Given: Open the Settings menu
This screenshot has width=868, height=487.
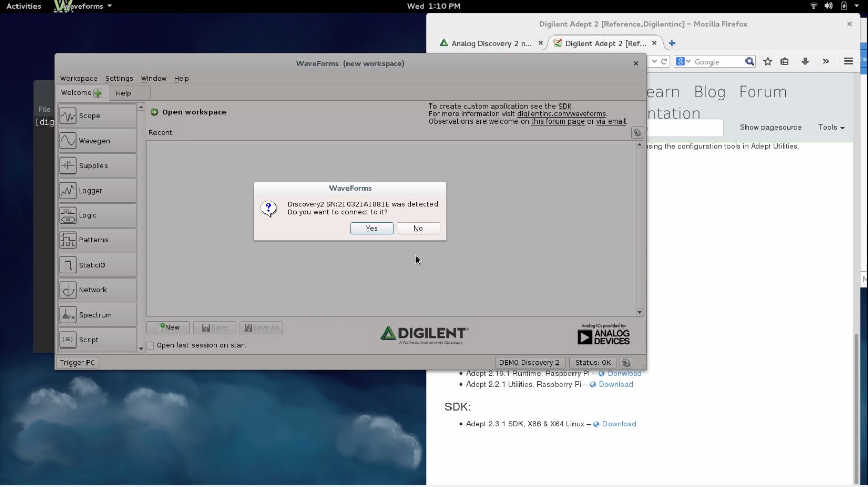Looking at the screenshot, I should click(119, 78).
